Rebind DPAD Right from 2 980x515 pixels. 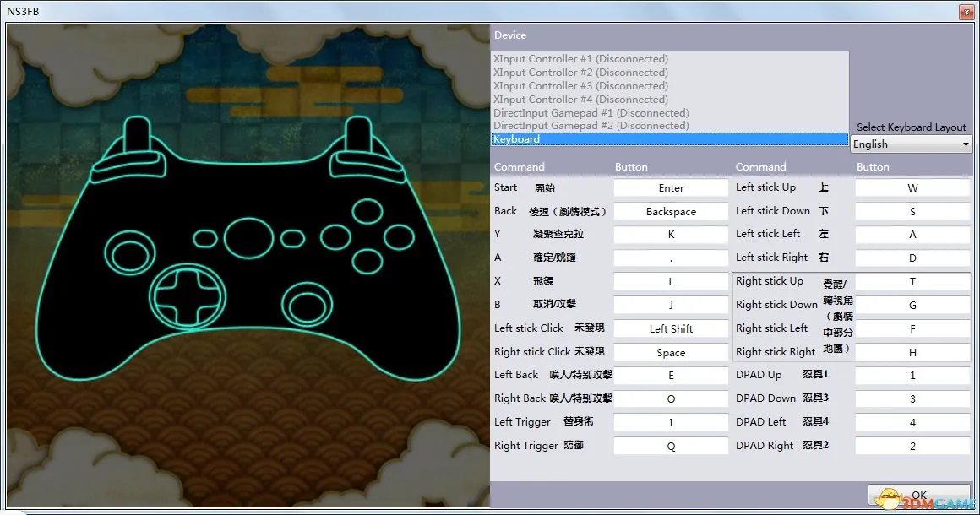(x=912, y=445)
